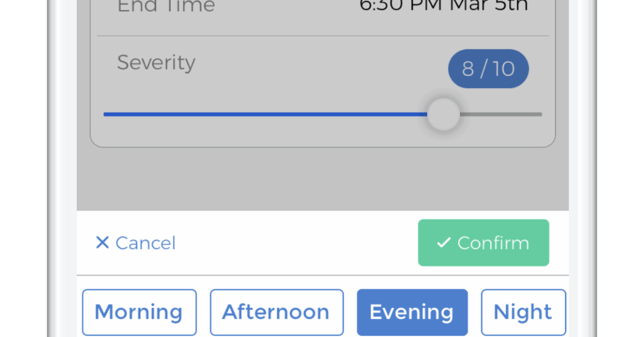Image resolution: width=644 pixels, height=337 pixels.
Task: Click the checkmark icon inside Confirm button
Action: tap(442, 243)
